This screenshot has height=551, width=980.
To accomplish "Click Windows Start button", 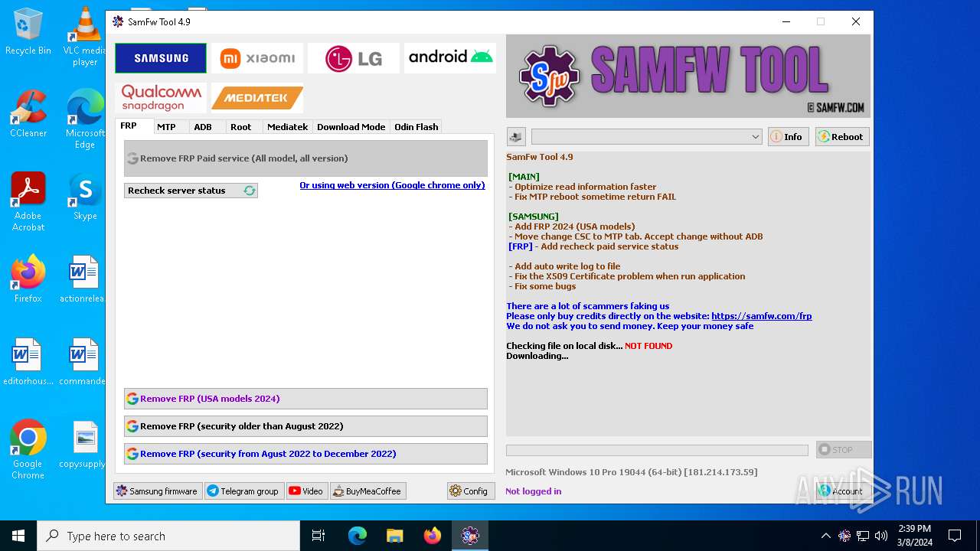I will click(18, 536).
